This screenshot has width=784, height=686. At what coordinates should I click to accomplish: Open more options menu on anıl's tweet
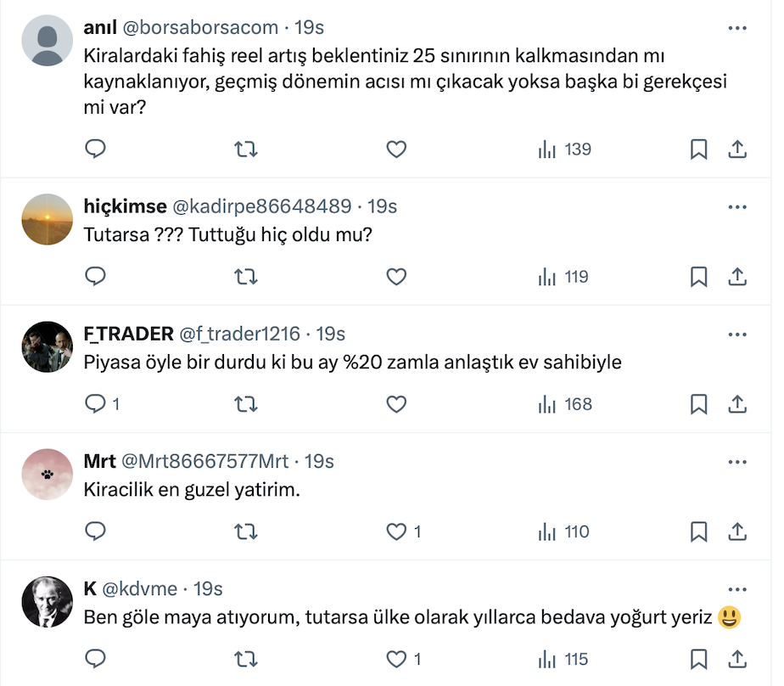pyautogui.click(x=737, y=27)
